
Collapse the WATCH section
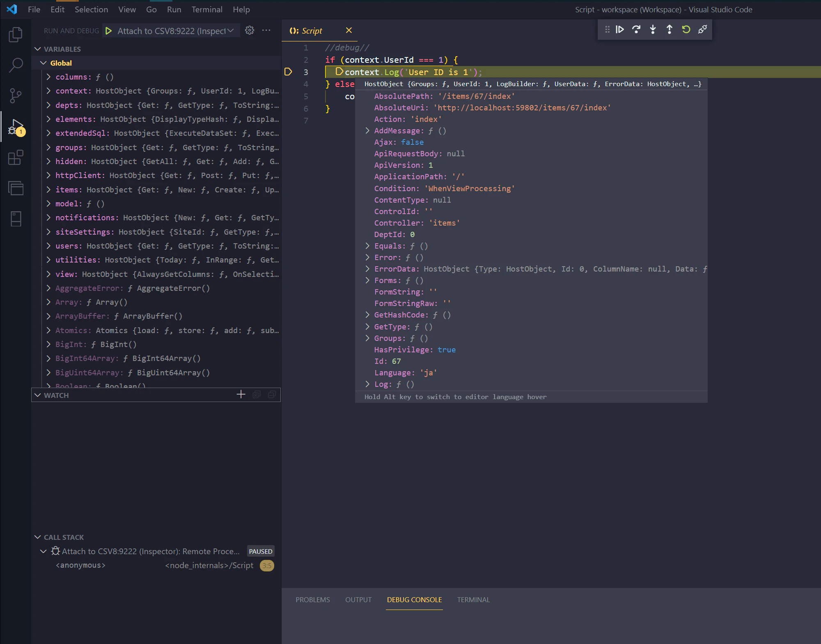(x=38, y=395)
